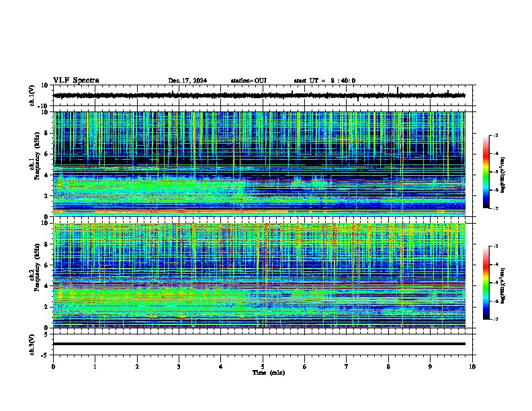This screenshot has width=532, height=411.
Task: Click the "ch.3(V)" axis label
Action: [32, 345]
